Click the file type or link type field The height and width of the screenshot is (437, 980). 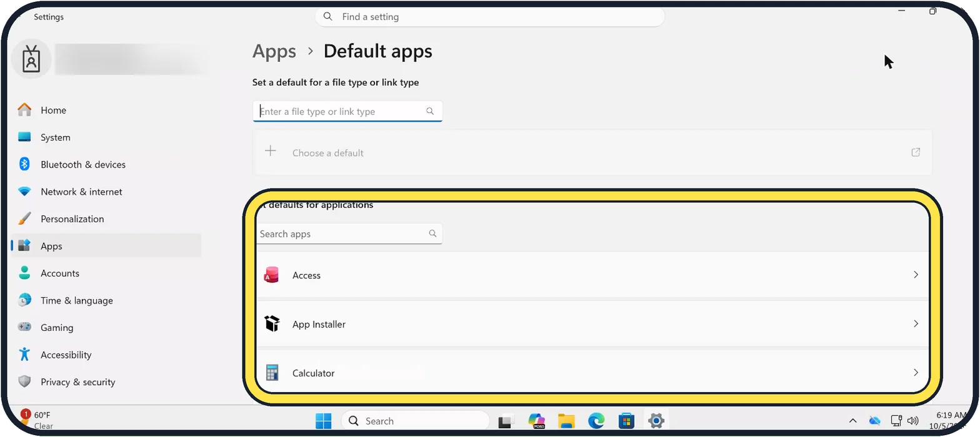click(347, 111)
